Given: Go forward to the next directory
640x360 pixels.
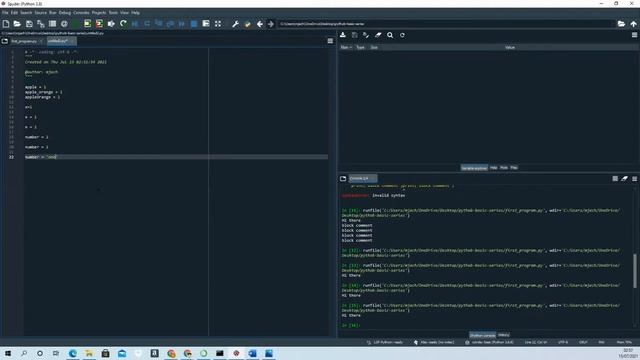Looking at the screenshot, I should point(271,24).
